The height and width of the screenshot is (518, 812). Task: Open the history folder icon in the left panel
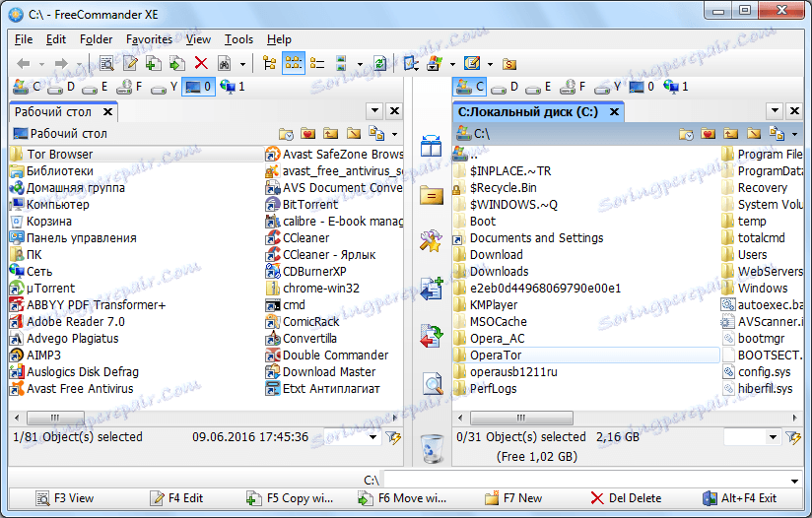(286, 134)
